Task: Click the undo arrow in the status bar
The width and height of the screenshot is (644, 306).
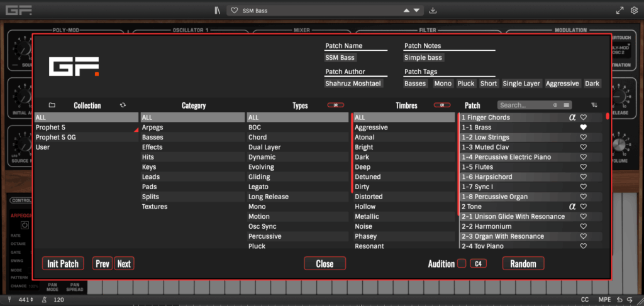Action: (619, 300)
